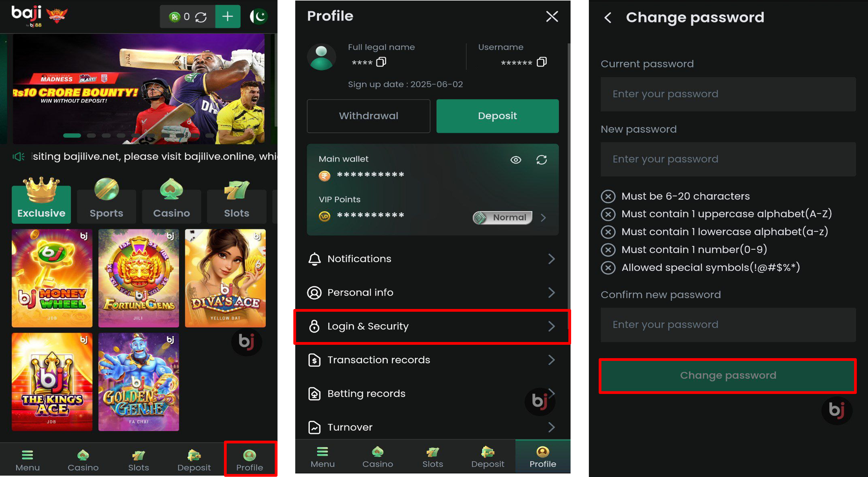
Task: Copy the full legal name
Action: click(x=381, y=62)
